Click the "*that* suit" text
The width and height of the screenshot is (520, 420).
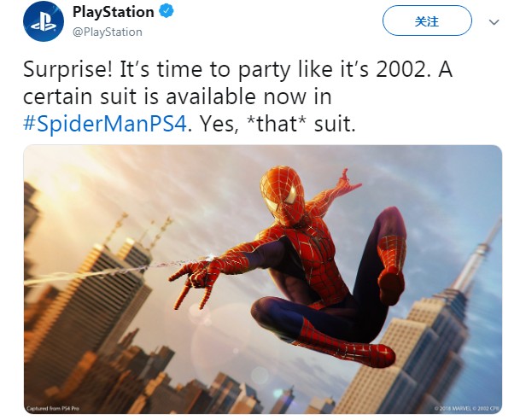301,124
